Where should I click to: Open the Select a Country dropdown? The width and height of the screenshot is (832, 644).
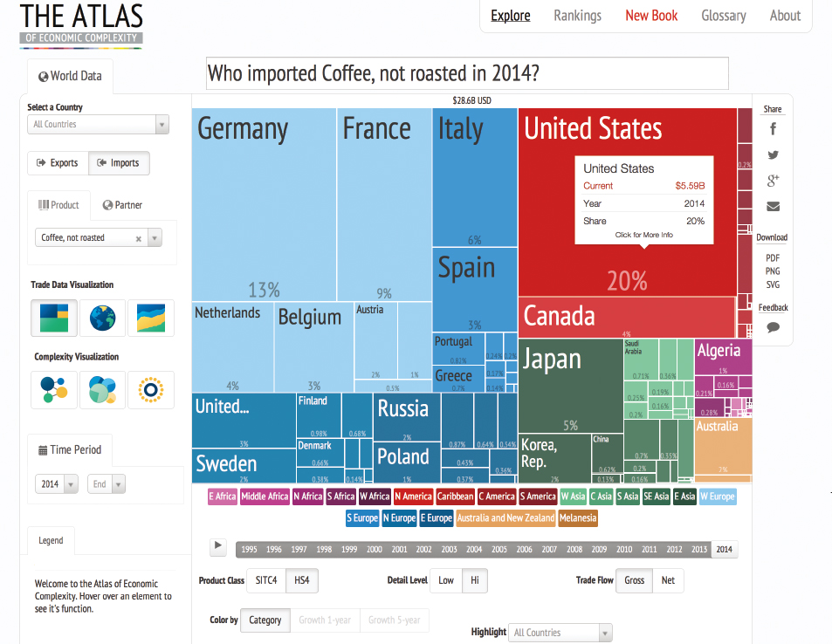98,124
